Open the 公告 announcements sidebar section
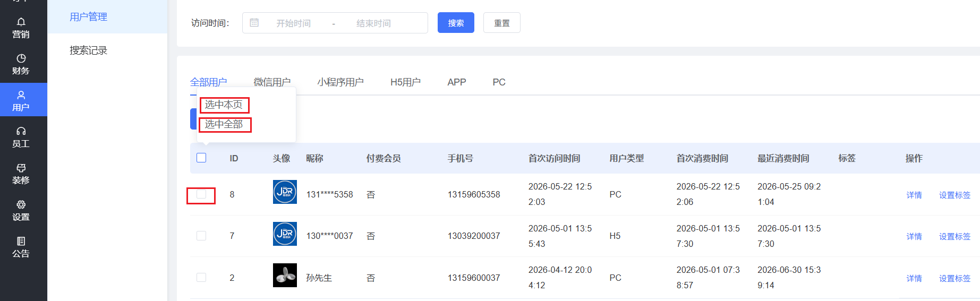The width and height of the screenshot is (980, 301). tap(21, 247)
